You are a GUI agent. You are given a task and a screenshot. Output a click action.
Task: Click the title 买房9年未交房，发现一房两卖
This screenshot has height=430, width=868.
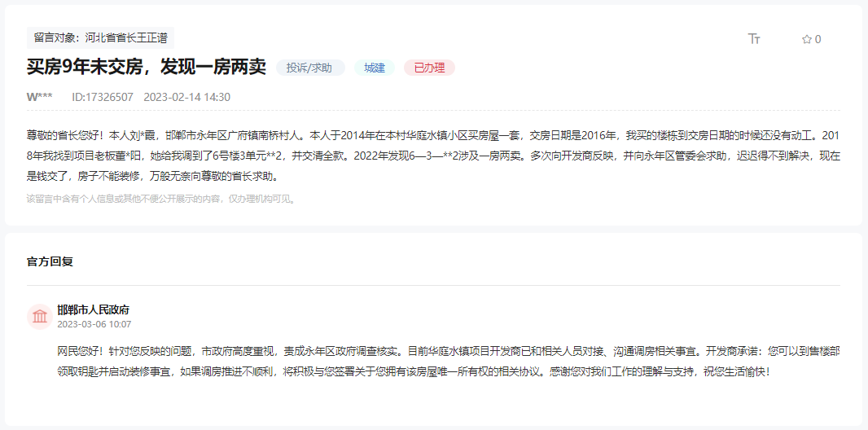(146, 68)
